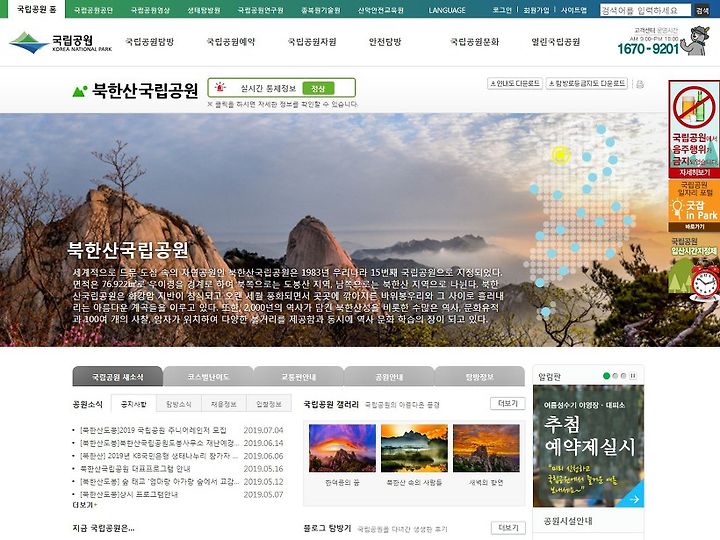720x540 pixels.
Task: Click the 검색 search button
Action: click(x=702, y=11)
